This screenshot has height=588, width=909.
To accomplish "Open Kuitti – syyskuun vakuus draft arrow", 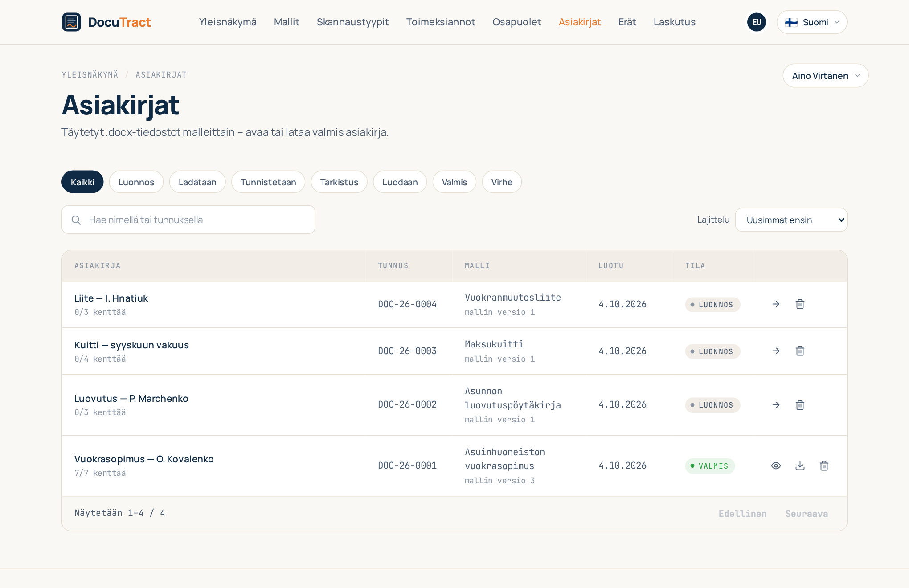I will [x=776, y=351].
